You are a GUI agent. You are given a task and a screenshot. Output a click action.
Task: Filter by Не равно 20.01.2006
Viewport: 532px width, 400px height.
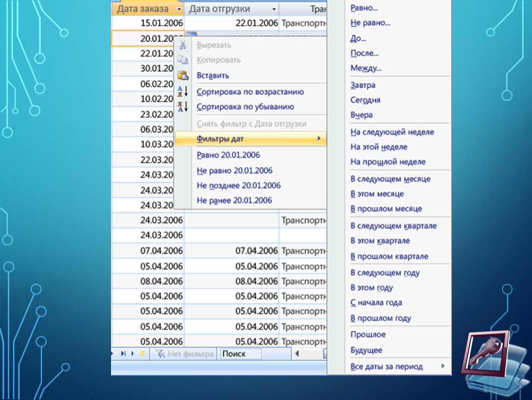235,170
